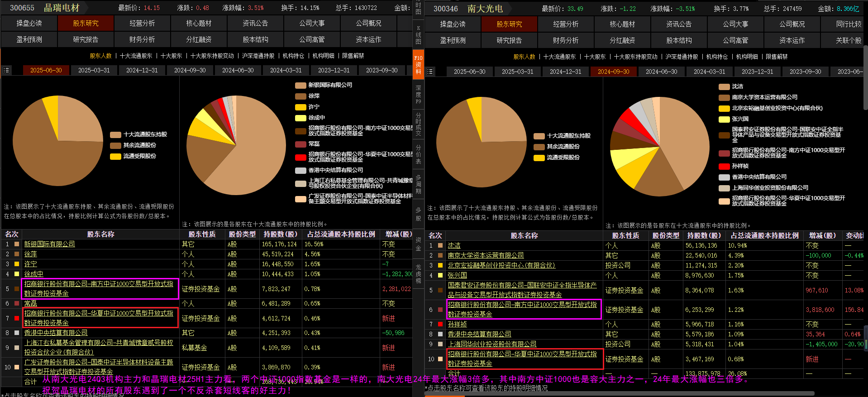Open left table 香港中央结算有限公司 link

coord(56,333)
